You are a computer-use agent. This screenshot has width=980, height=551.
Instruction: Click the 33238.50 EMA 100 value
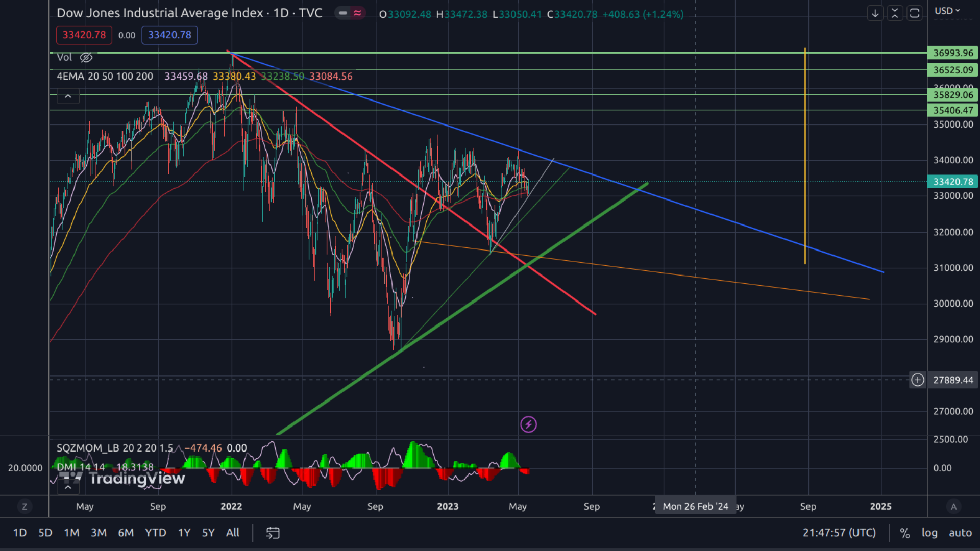coord(283,77)
